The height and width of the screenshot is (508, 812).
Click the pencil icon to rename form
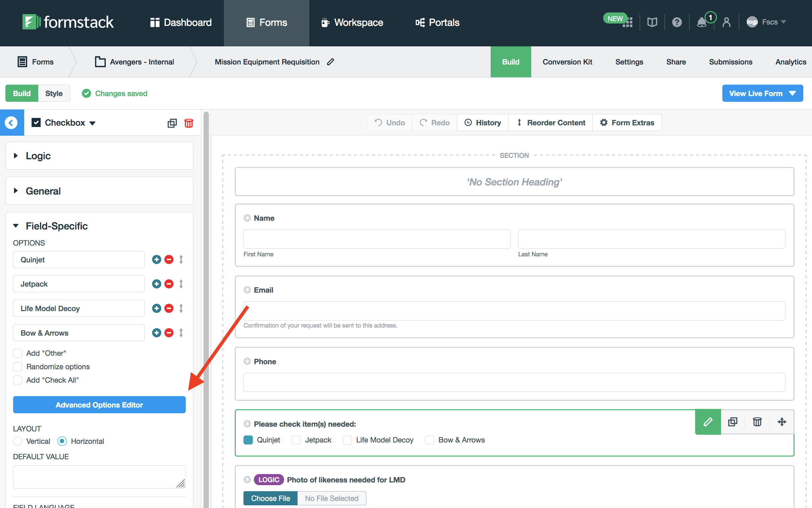[x=330, y=62]
